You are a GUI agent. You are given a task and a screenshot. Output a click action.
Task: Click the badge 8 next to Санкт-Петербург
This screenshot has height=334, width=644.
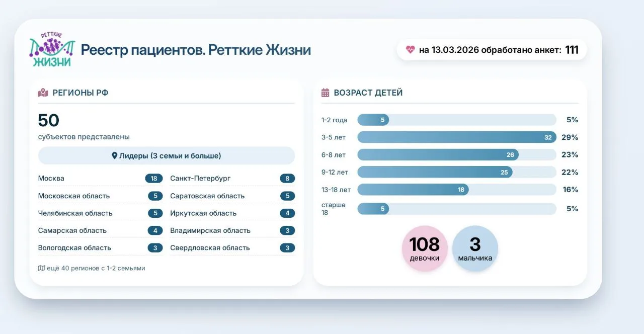tap(287, 179)
